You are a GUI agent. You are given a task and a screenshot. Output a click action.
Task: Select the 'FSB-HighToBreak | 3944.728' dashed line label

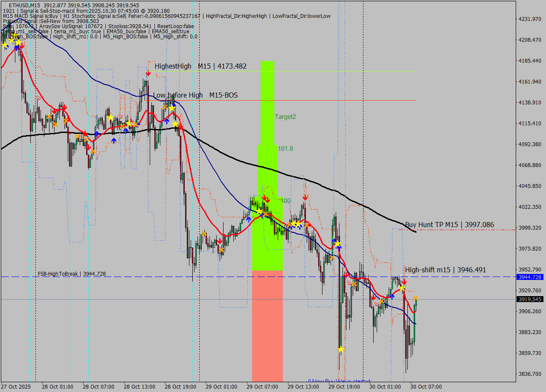click(72, 274)
